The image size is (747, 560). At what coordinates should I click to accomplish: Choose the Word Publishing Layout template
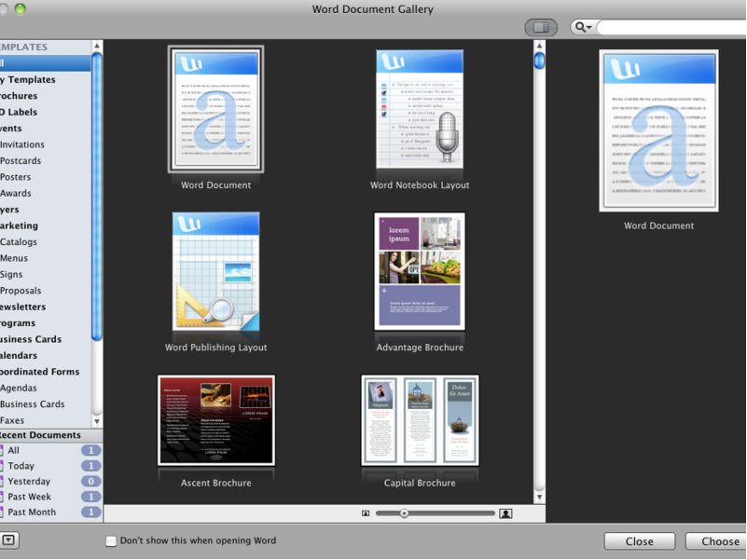(x=215, y=271)
